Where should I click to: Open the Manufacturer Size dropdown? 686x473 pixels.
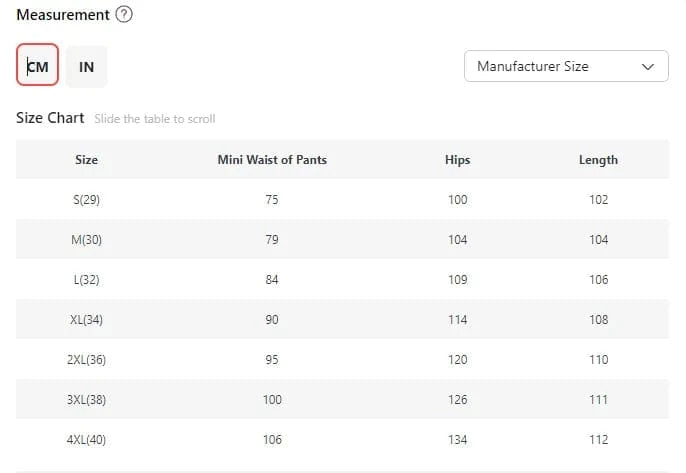tap(566, 67)
